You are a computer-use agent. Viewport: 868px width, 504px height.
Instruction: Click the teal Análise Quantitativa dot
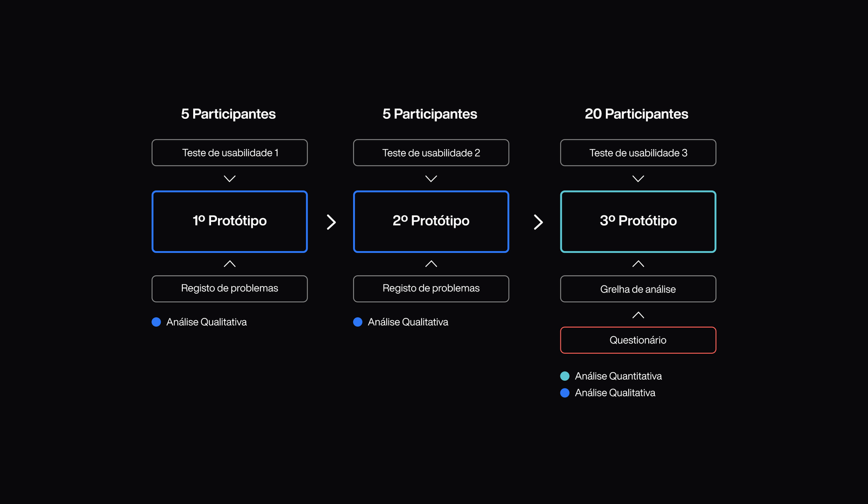(565, 376)
